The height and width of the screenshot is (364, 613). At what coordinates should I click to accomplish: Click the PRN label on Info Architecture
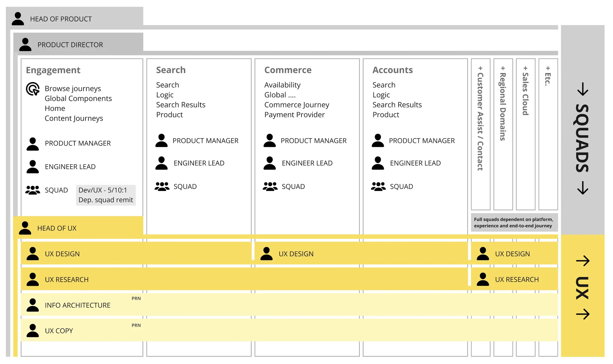[x=136, y=299]
